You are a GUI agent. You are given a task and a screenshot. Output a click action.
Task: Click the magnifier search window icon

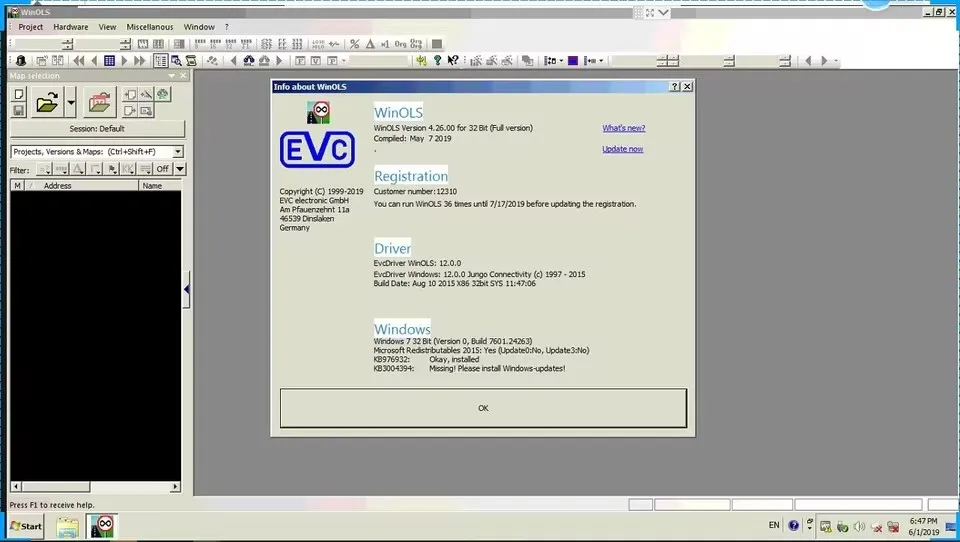(x=176, y=61)
